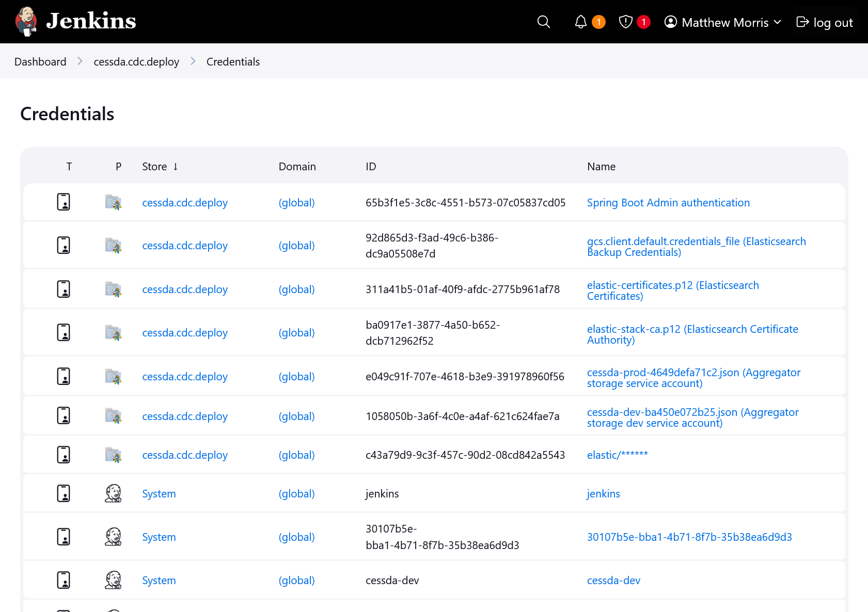Click System butler icon in 30107b5e row

tap(113, 537)
